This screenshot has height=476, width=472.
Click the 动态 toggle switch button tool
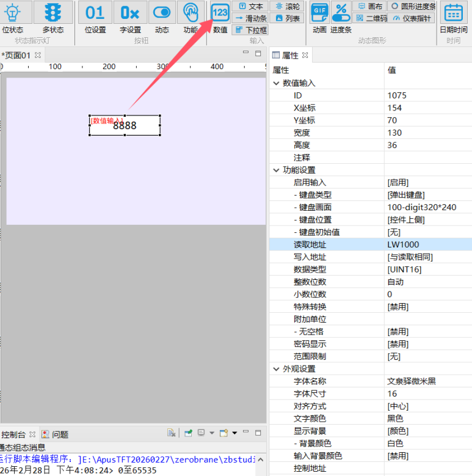(x=162, y=16)
